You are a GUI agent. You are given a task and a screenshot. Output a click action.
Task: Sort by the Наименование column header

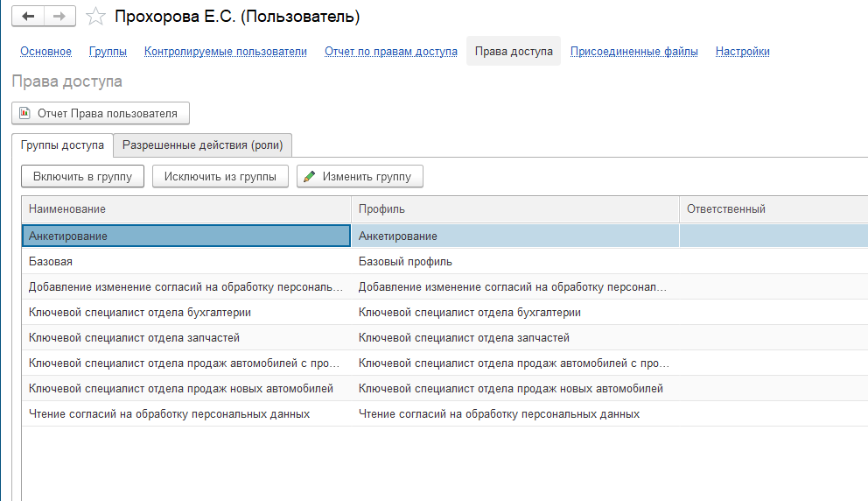[186, 209]
